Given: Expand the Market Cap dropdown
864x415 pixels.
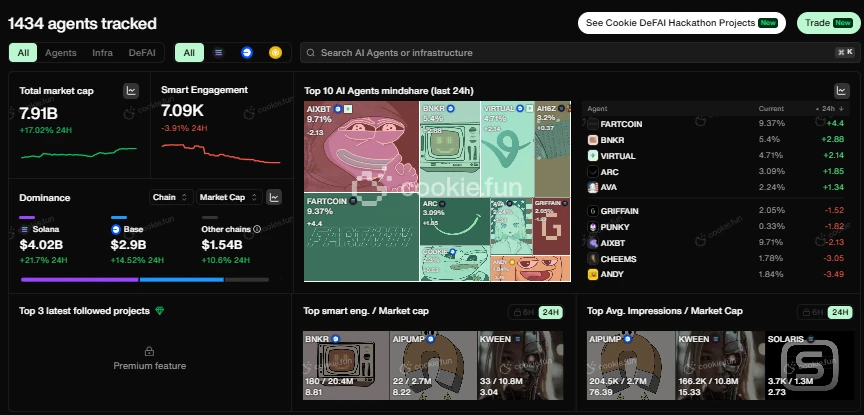Looking at the screenshot, I should coord(229,197).
